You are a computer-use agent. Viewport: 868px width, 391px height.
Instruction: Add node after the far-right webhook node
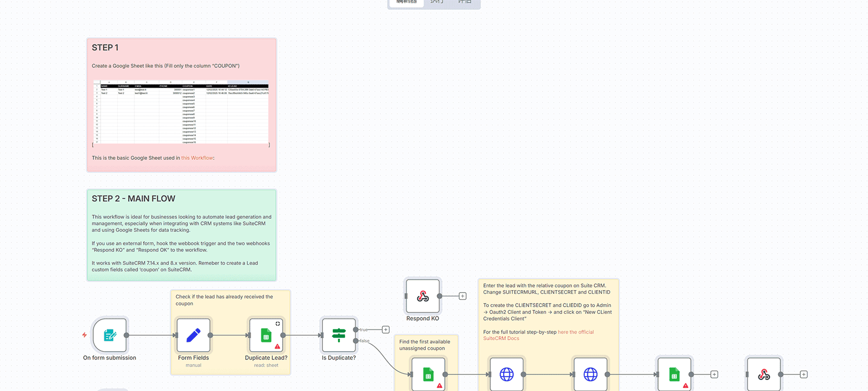pos(803,374)
